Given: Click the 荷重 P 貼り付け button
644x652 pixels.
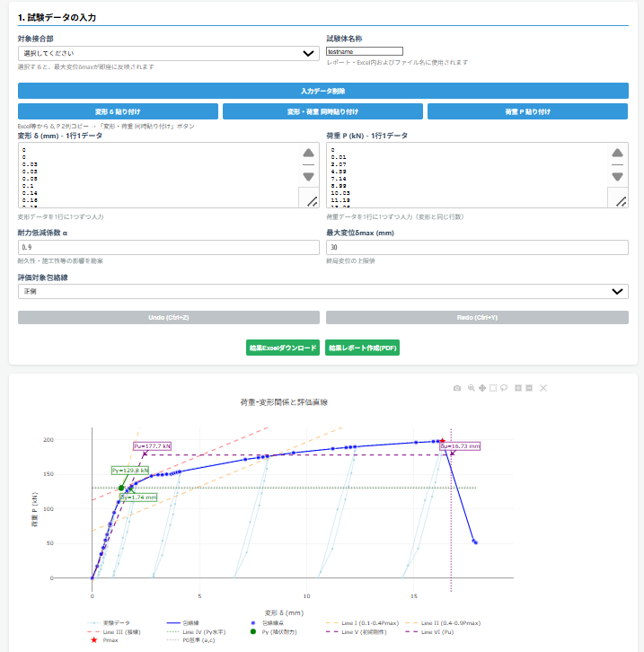Looking at the screenshot, I should point(527,111).
